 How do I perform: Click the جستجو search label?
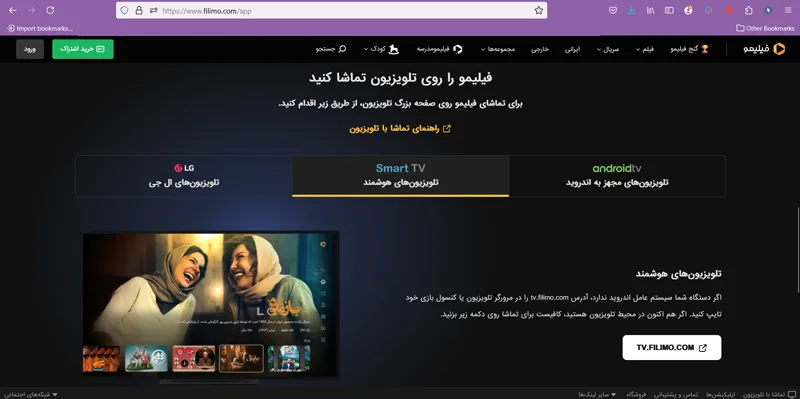tap(326, 49)
